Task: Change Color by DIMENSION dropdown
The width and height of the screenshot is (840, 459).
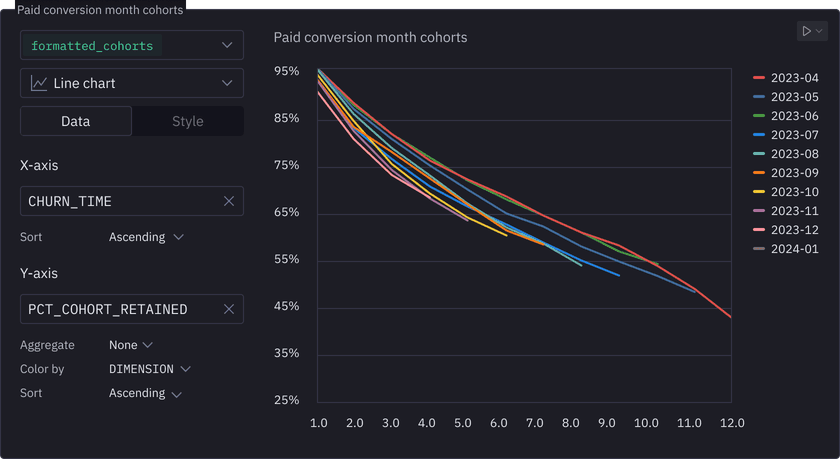Action: click(x=149, y=369)
